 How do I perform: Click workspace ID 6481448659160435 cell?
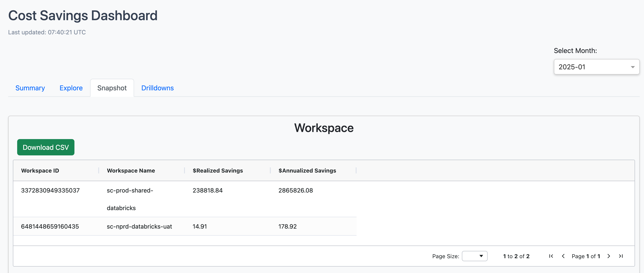tap(50, 226)
